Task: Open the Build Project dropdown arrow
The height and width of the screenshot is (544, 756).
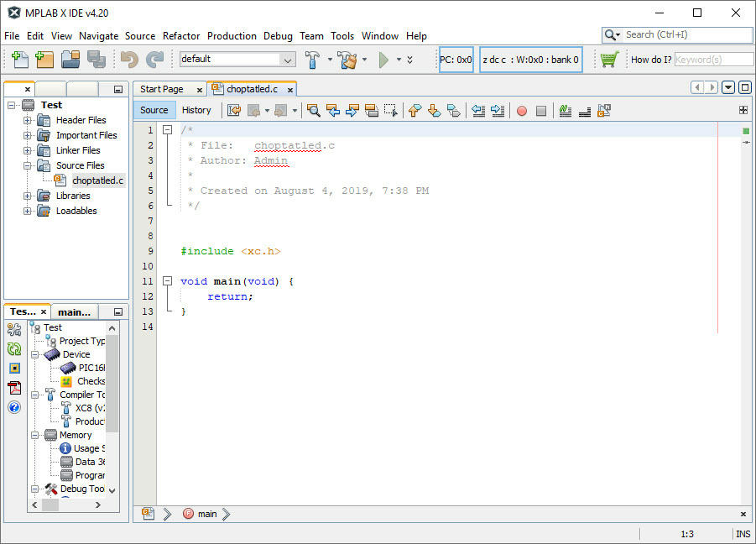Action: coord(330,60)
